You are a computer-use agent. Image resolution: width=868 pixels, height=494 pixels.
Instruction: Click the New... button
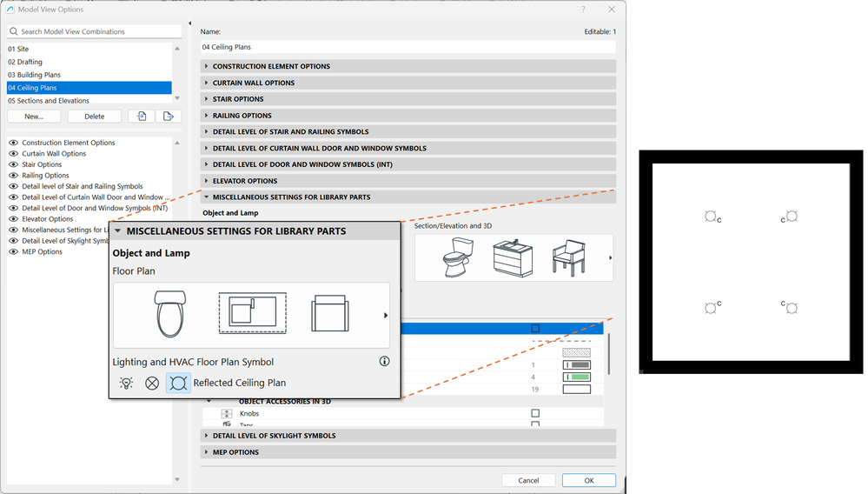(34, 117)
